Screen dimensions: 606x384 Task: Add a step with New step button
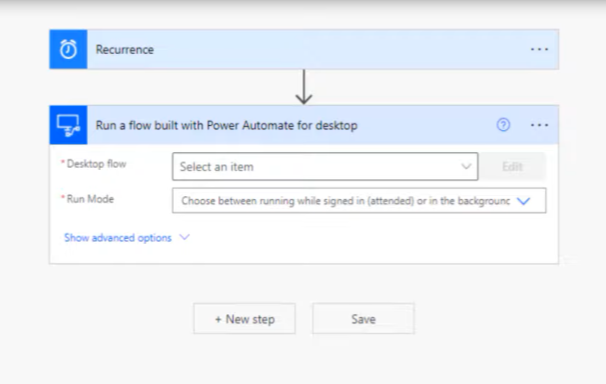pyautogui.click(x=245, y=319)
